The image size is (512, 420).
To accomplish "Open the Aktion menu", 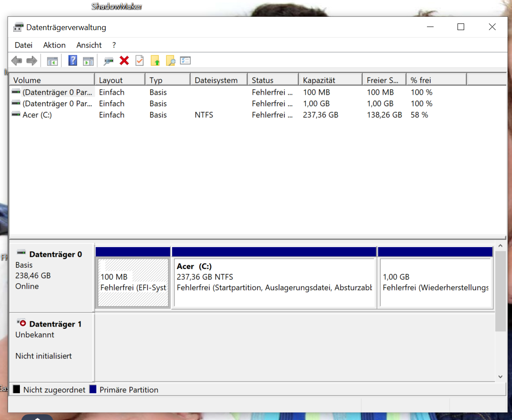I will click(x=54, y=45).
